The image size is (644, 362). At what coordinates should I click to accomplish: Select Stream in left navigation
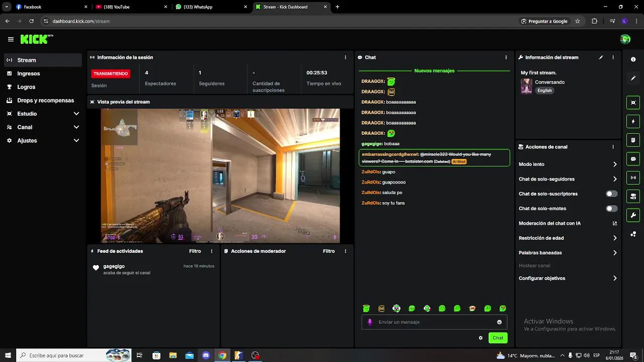43,60
